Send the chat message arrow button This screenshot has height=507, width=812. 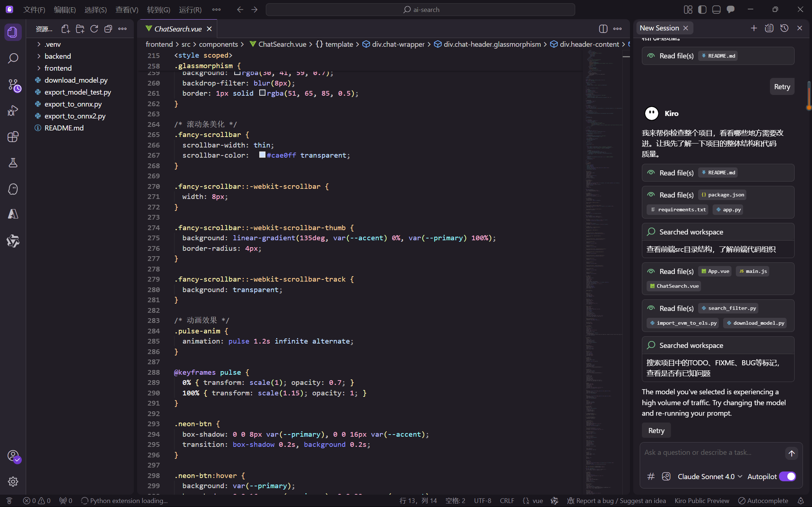pyautogui.click(x=791, y=453)
